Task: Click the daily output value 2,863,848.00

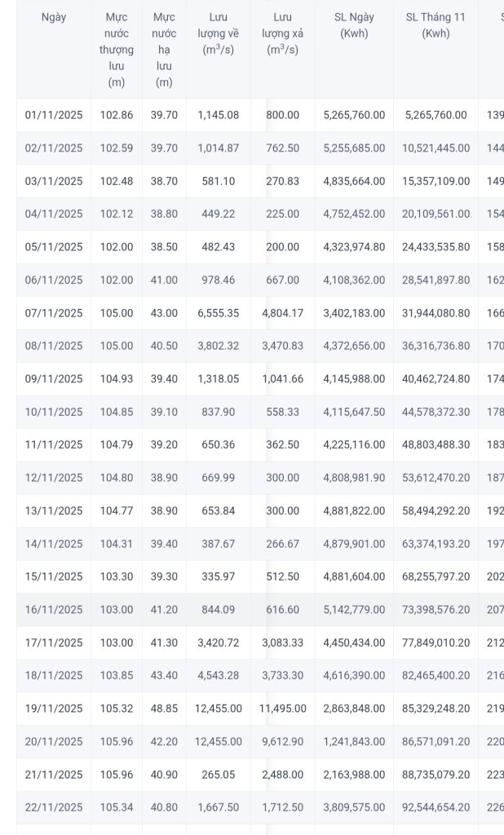Action: (354, 709)
